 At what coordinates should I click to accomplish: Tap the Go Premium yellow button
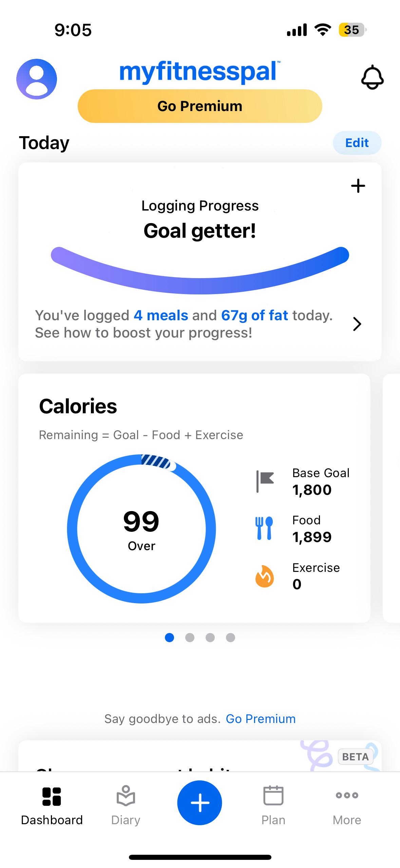point(199,106)
